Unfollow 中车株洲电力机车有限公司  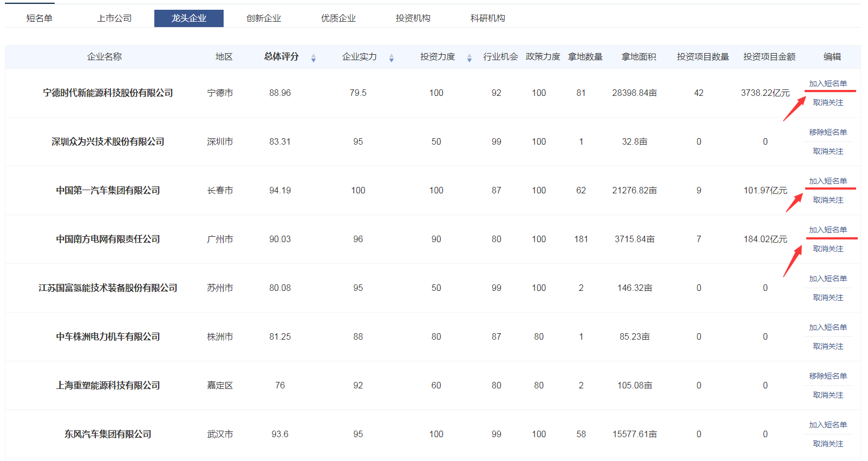click(828, 346)
